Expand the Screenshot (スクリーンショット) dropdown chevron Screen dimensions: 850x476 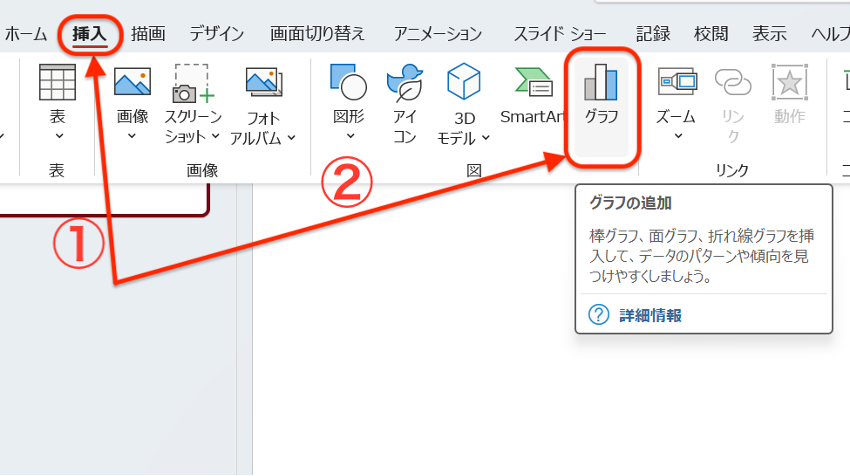[x=215, y=136]
